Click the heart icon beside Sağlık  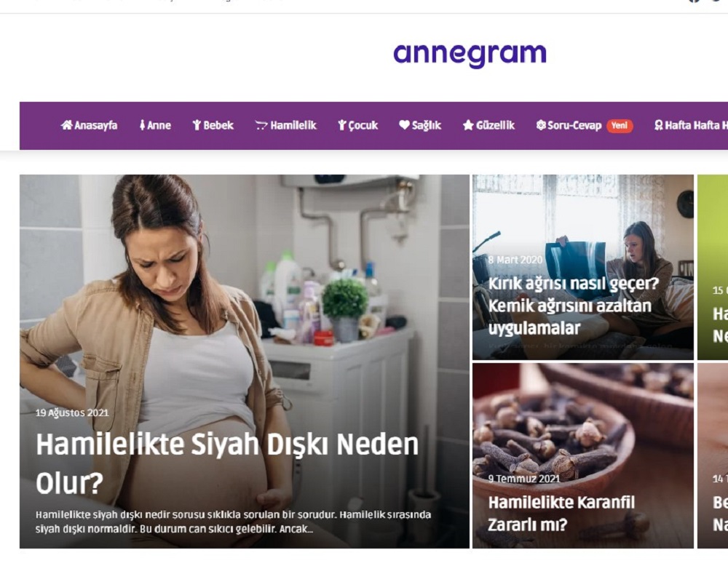pos(404,125)
